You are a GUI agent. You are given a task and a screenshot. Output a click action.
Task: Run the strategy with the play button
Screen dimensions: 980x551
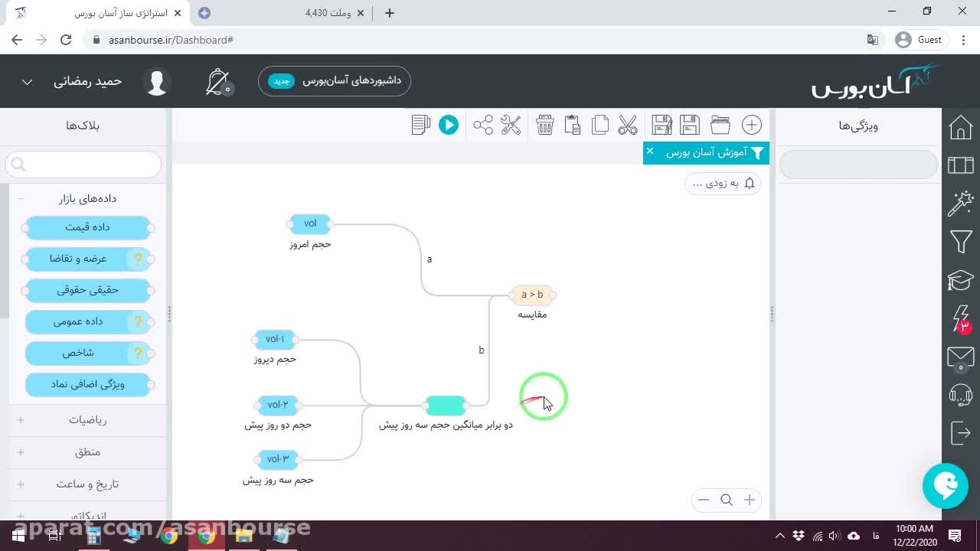(449, 125)
